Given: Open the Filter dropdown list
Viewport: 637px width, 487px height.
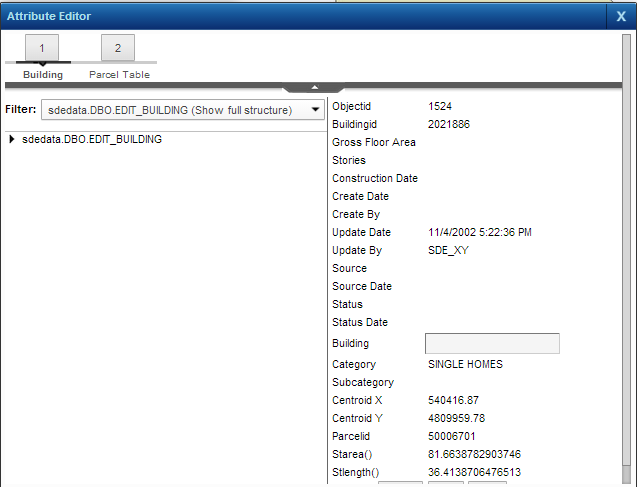Looking at the screenshot, I should click(x=314, y=110).
